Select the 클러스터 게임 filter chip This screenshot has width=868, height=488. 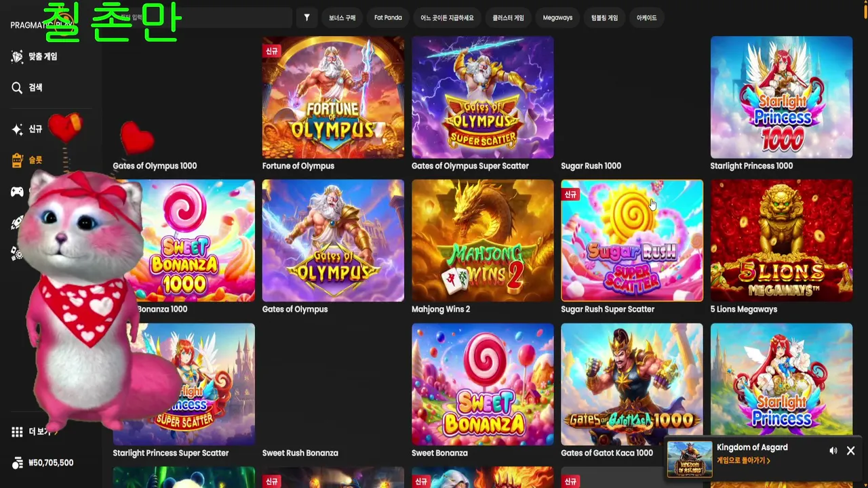(508, 18)
